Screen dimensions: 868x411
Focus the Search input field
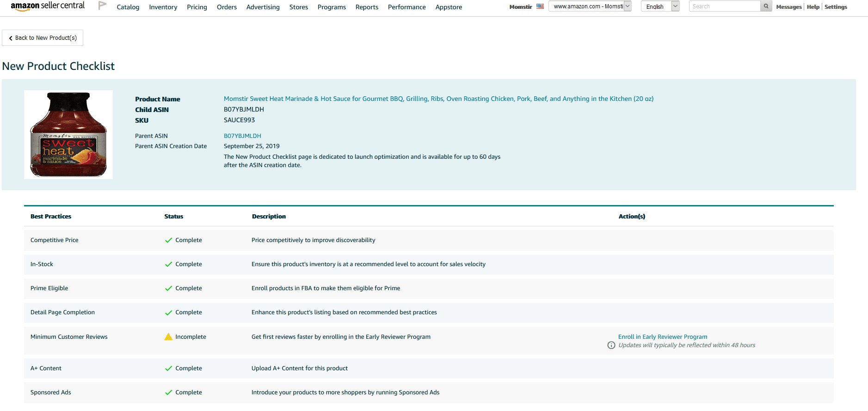click(724, 6)
